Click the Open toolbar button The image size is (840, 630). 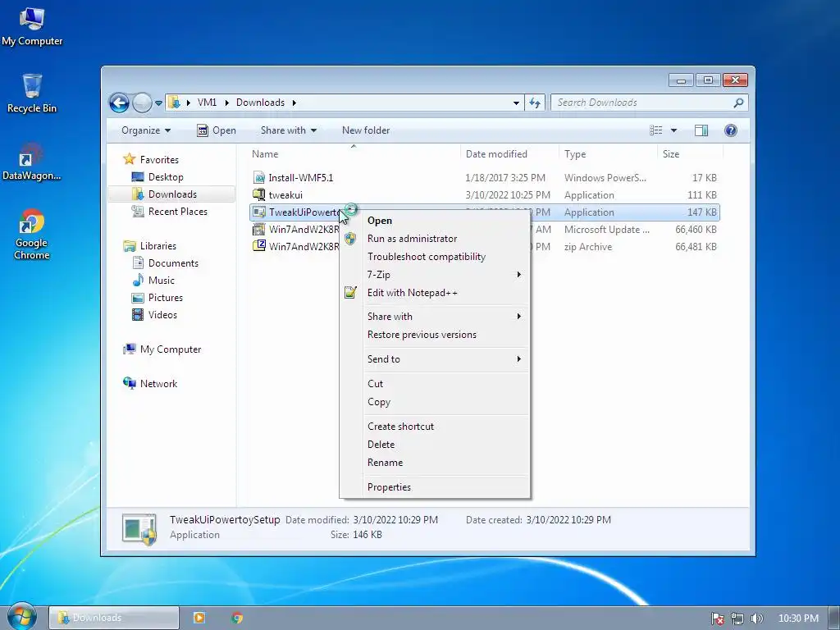coord(216,130)
